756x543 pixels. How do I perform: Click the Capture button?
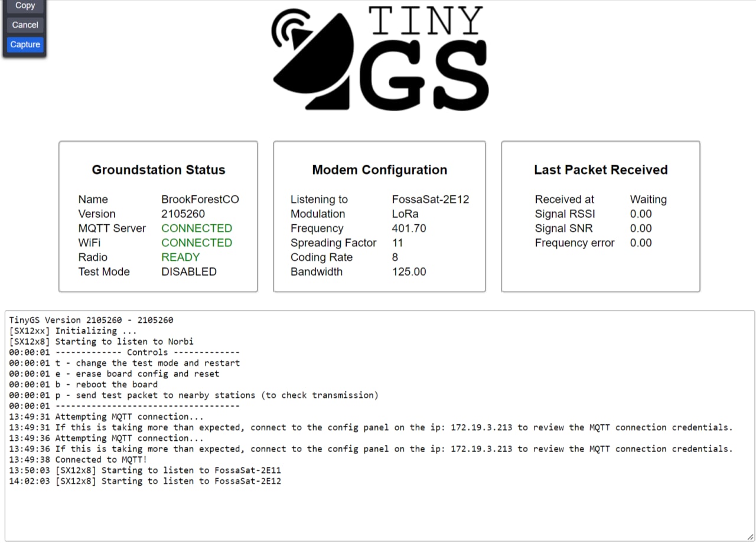25,44
